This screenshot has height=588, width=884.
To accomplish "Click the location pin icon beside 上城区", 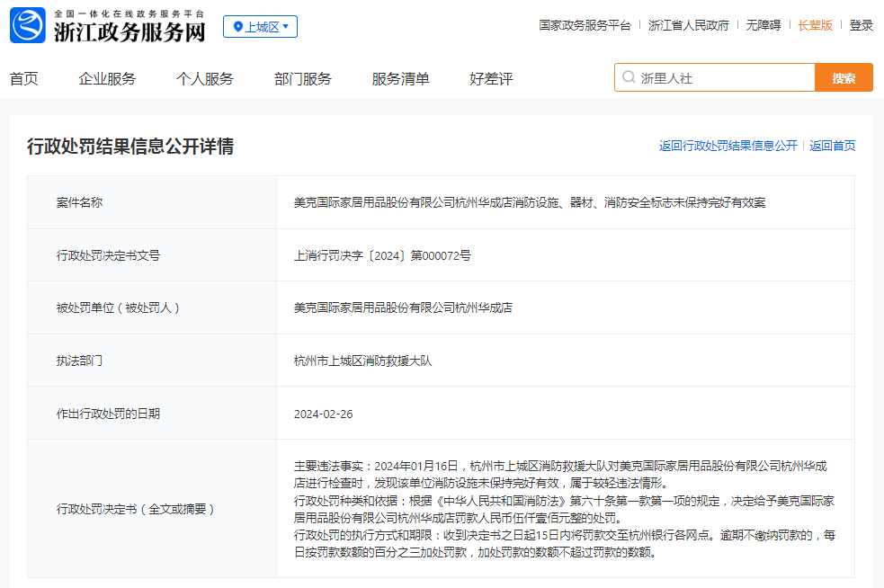I will point(238,26).
